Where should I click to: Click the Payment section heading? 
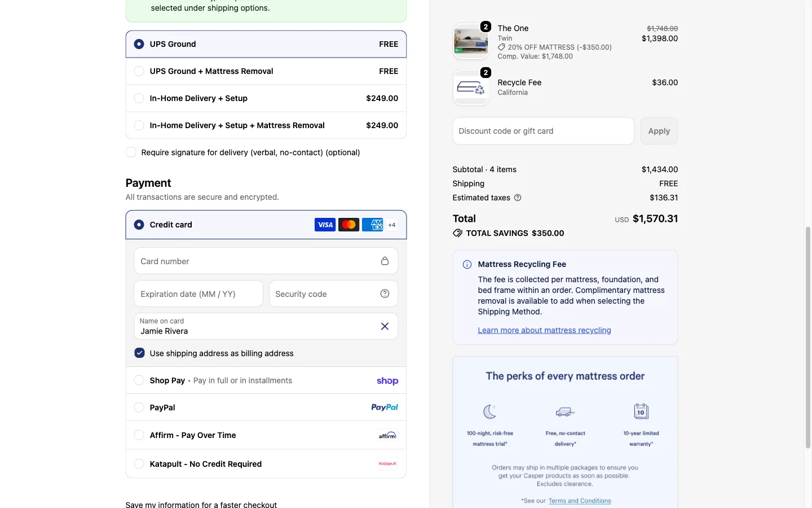tap(148, 183)
